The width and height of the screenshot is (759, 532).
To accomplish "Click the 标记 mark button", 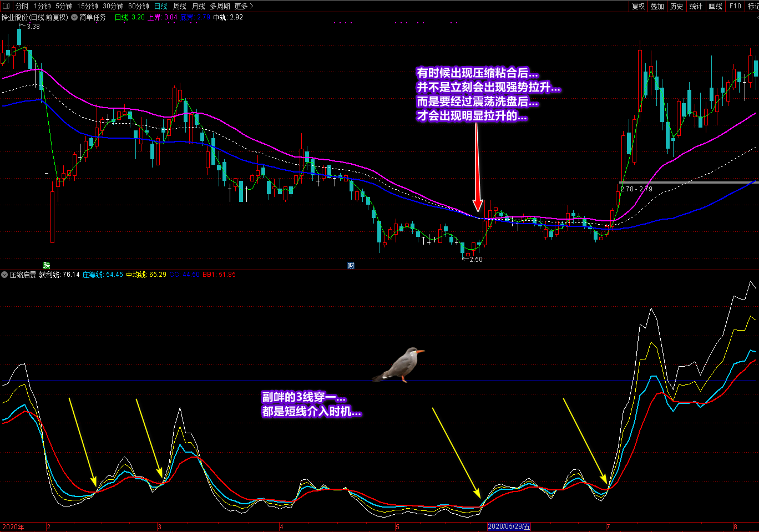I will click(753, 6).
